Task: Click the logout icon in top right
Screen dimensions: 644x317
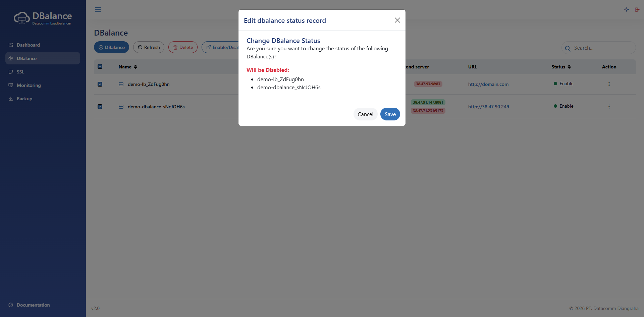Action: point(637,10)
